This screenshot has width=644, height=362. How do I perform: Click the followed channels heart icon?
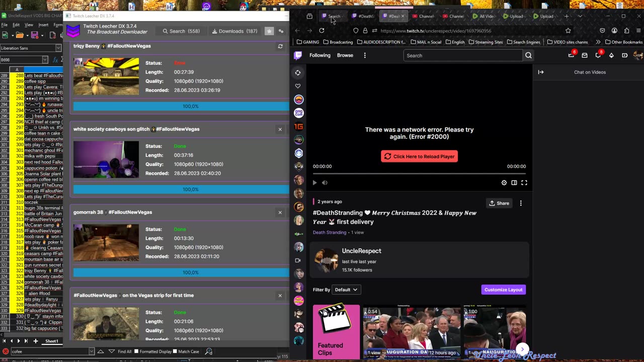pyautogui.click(x=298, y=86)
